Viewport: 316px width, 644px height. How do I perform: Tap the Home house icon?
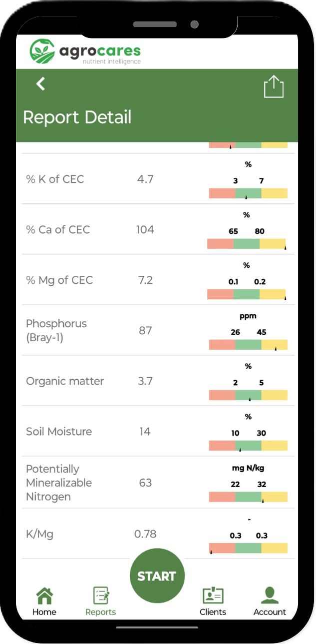(44, 596)
